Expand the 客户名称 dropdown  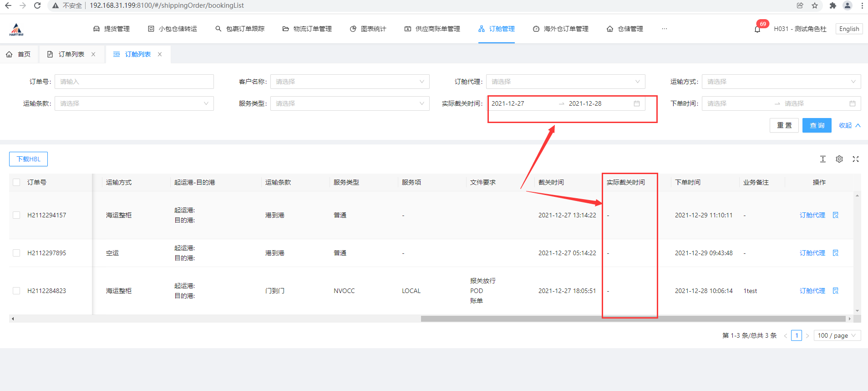tap(350, 82)
